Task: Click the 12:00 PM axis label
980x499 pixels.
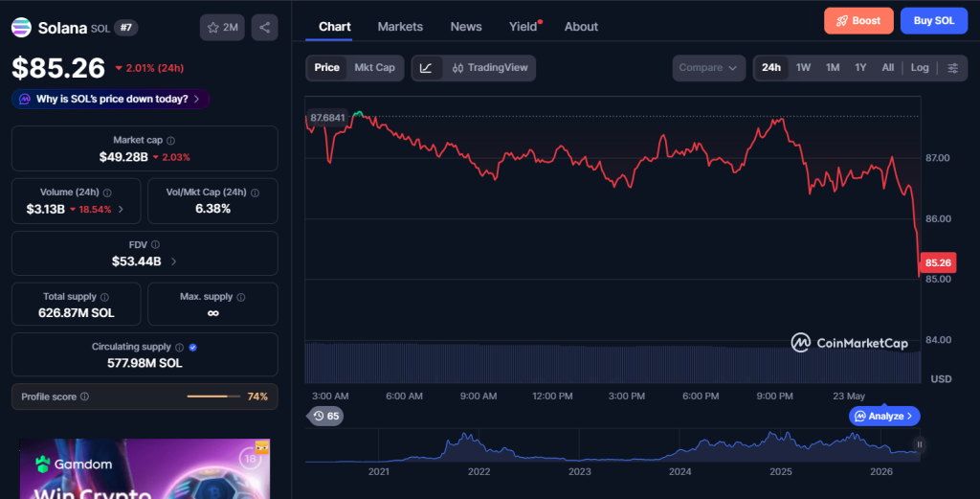Action: point(552,396)
